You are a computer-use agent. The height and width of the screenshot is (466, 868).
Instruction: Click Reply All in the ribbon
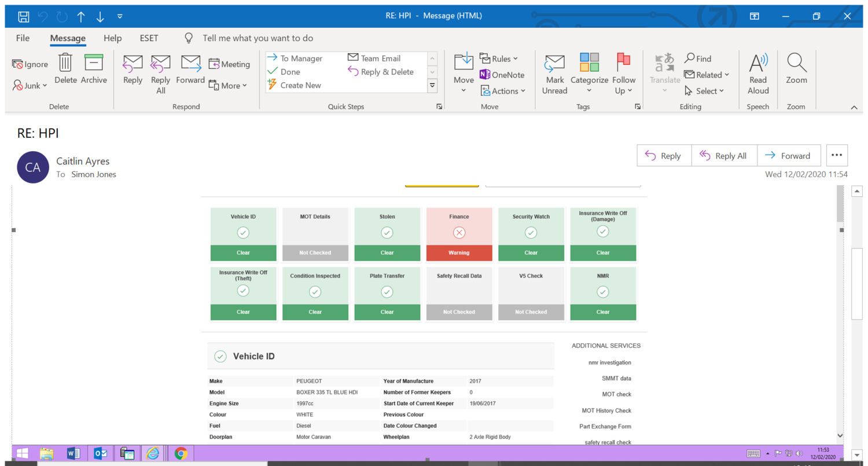coord(160,74)
